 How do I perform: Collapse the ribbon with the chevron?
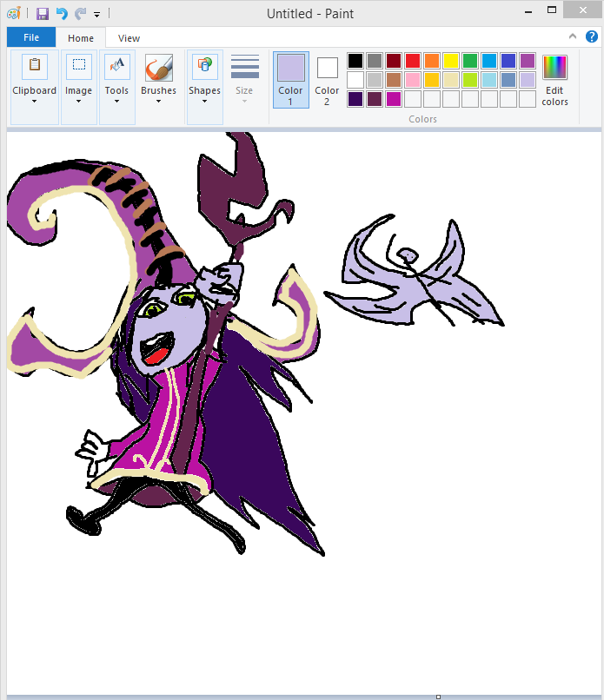click(x=573, y=36)
